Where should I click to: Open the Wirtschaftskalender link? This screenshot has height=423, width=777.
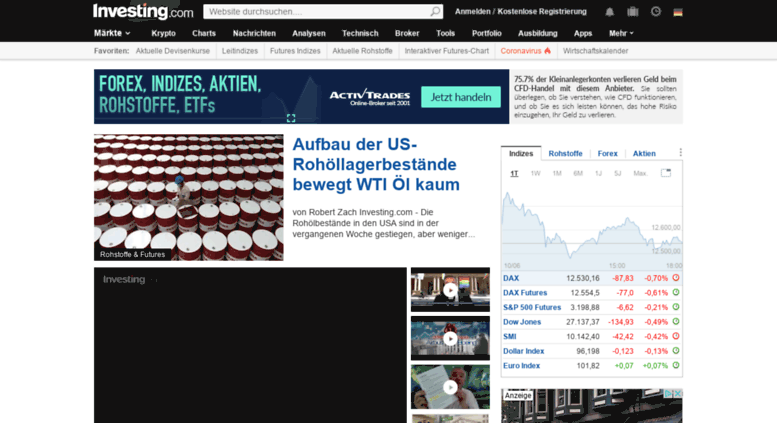coord(595,51)
